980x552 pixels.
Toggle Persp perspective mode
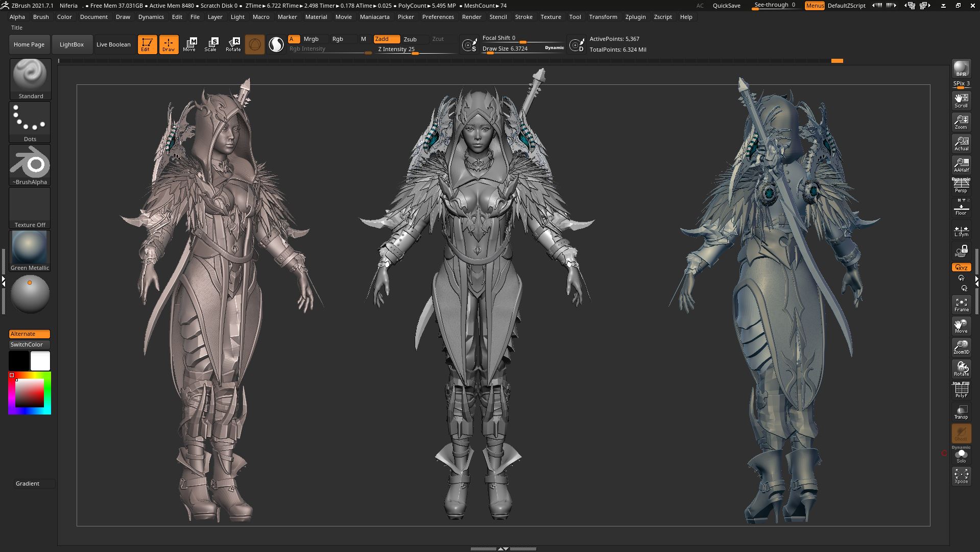961,186
